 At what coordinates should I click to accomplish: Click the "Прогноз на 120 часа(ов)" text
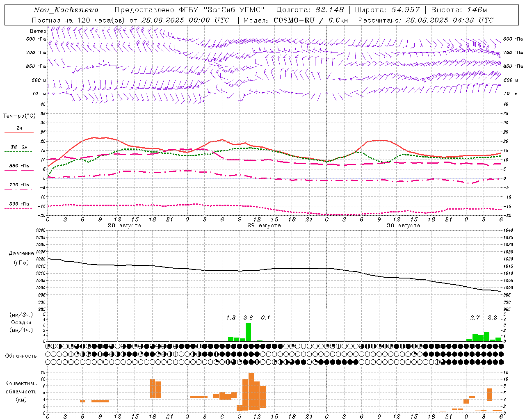pos(79,20)
